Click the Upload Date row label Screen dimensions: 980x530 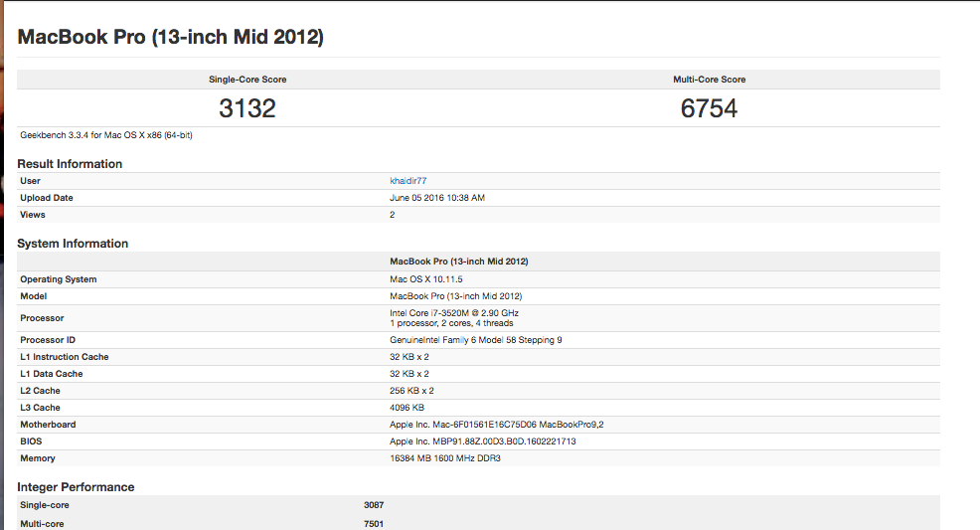pos(47,198)
